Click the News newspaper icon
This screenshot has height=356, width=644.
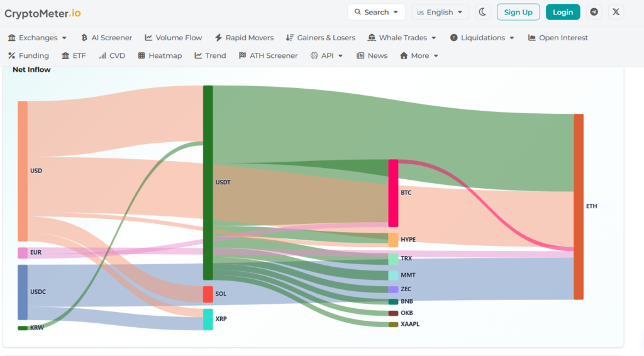[360, 55]
